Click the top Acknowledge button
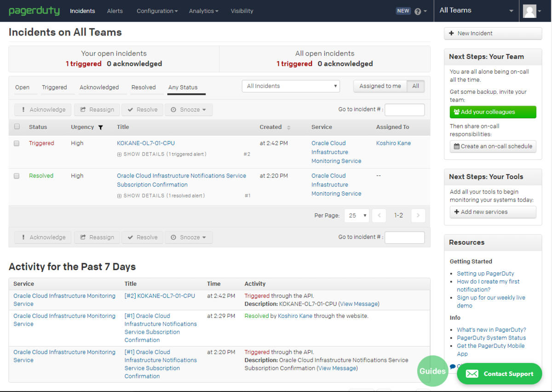This screenshot has width=552, height=392. (43, 110)
